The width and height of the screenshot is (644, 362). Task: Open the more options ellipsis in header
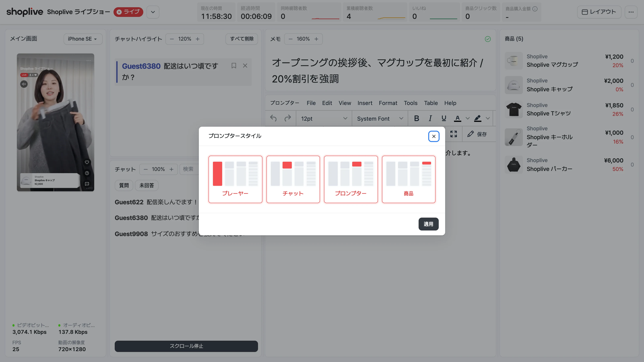click(631, 12)
